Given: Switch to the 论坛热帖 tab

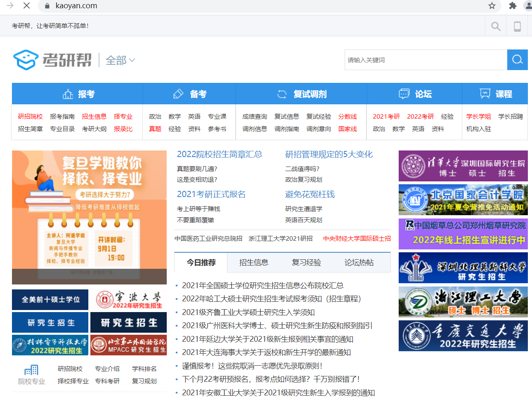Looking at the screenshot, I should [359, 263].
